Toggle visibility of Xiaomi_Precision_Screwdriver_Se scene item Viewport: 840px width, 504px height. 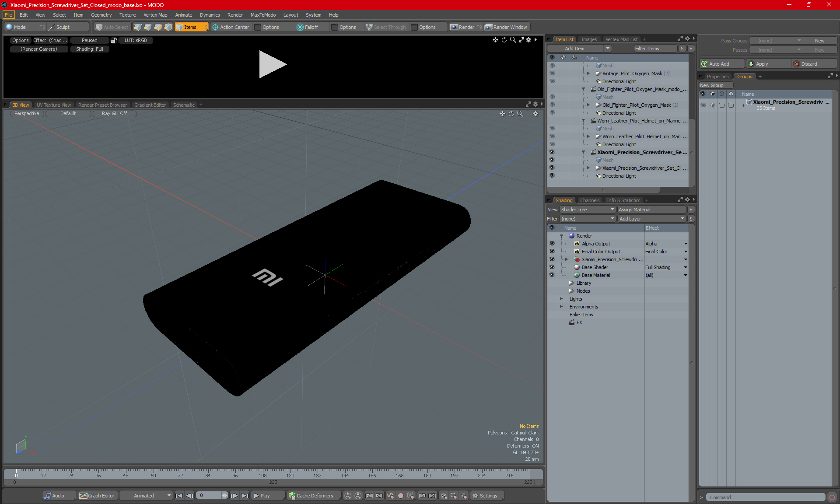[x=552, y=152]
